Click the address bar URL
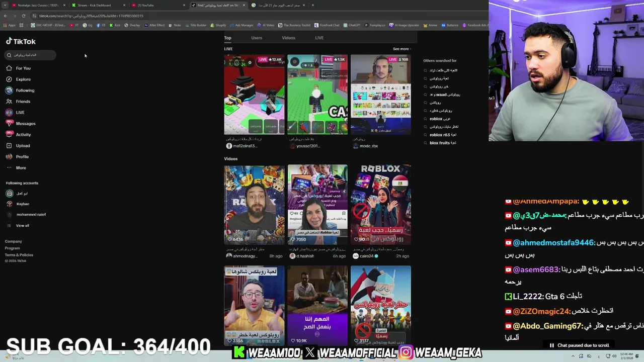Image resolution: width=644 pixels, height=362 pixels. pyautogui.click(x=91, y=16)
